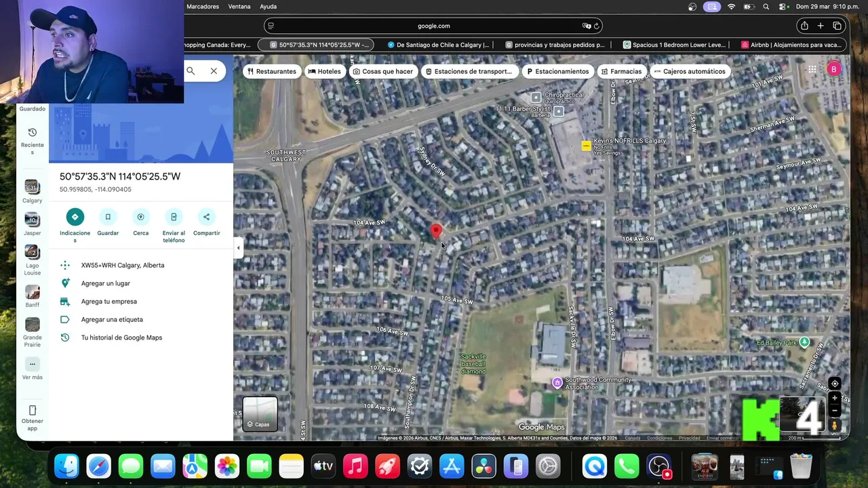868x488 pixels.
Task: Click the Cerca nearby icon
Action: click(x=140, y=217)
